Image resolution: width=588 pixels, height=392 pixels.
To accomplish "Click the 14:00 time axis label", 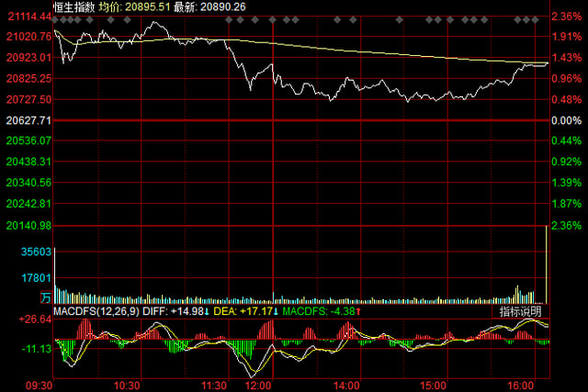I will [x=345, y=385].
